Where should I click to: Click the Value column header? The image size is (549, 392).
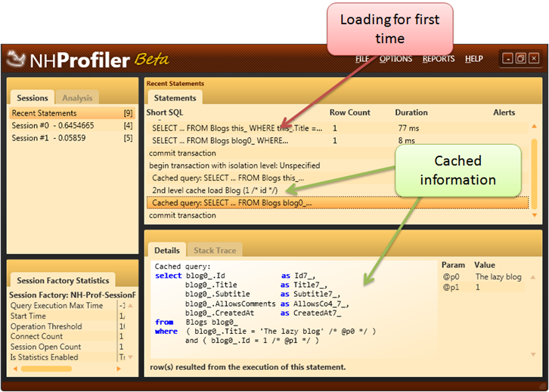click(485, 265)
